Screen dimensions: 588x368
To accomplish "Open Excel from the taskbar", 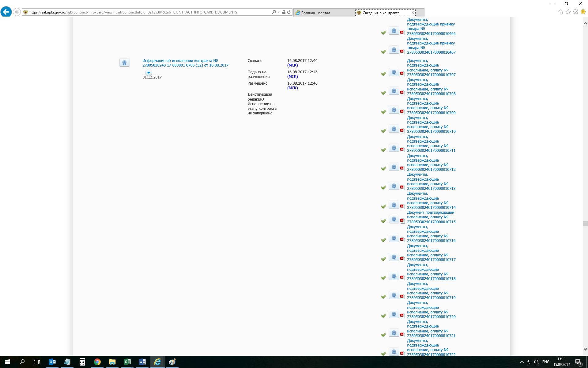I will [x=127, y=362].
